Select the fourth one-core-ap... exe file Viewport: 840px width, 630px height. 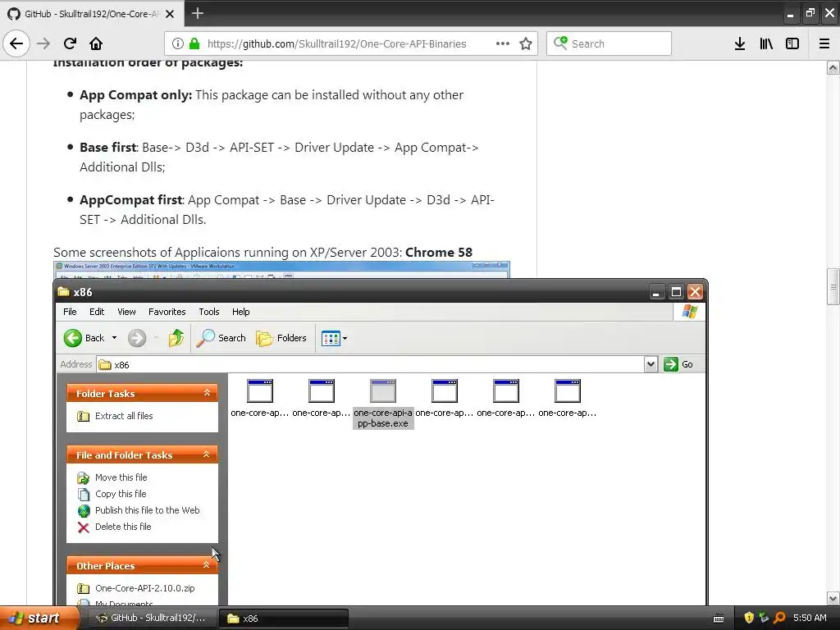coord(445,398)
